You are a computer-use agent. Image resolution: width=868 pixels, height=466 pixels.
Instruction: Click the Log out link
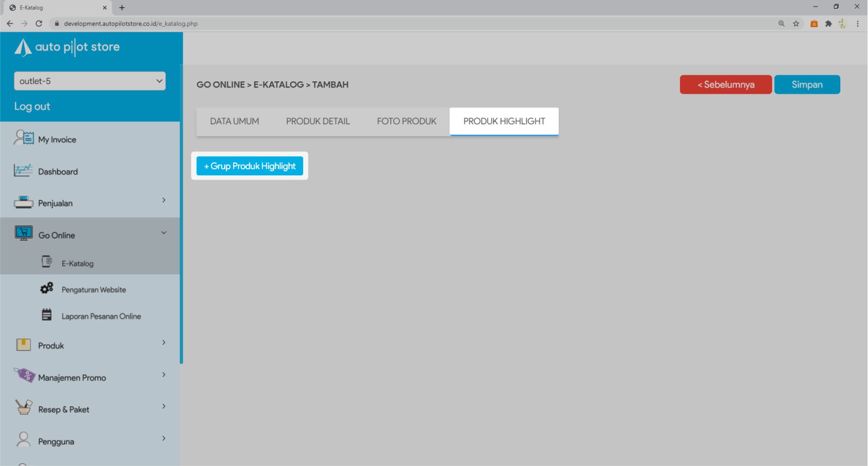click(x=32, y=106)
